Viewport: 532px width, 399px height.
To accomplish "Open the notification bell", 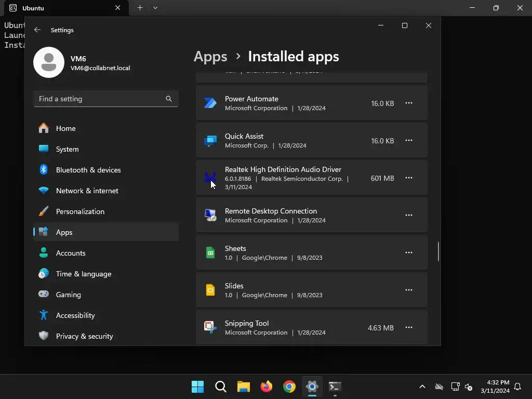I will tap(518, 387).
